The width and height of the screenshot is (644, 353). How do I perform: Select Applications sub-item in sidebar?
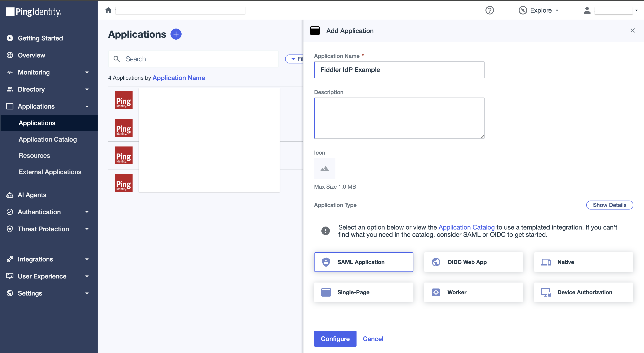click(49, 123)
